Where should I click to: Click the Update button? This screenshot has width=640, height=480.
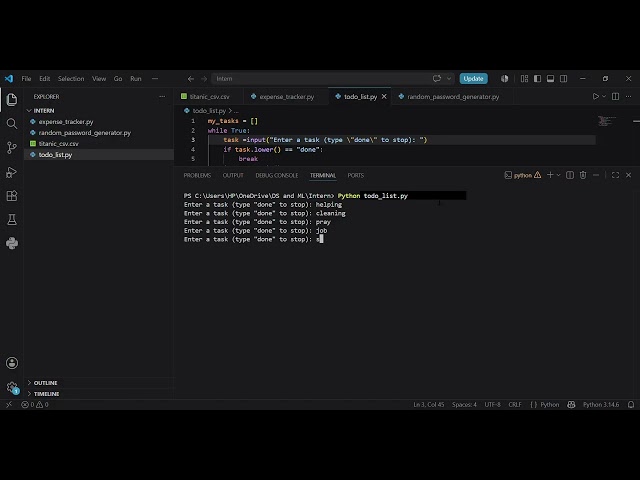pyautogui.click(x=473, y=78)
